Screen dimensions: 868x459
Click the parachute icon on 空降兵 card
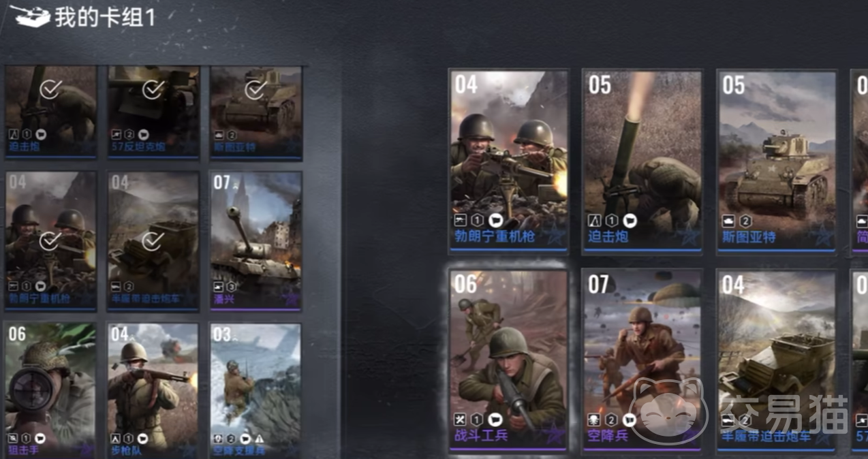(594, 420)
